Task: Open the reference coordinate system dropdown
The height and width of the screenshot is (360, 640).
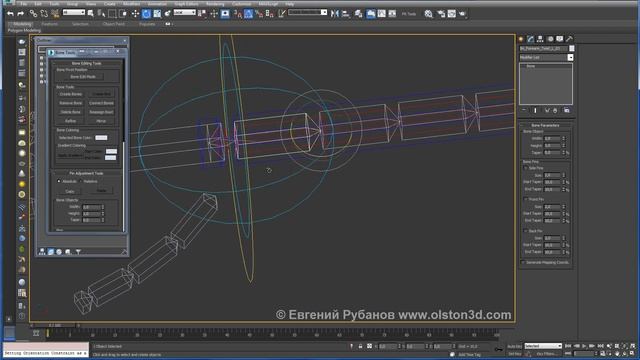Action: coord(184,13)
